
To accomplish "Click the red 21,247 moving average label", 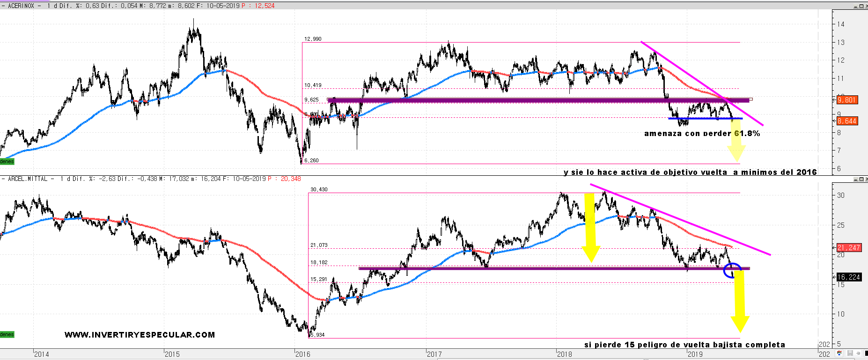I will (x=848, y=248).
